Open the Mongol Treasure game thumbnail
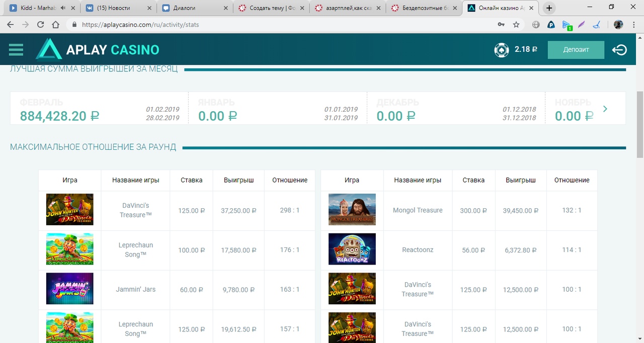Image resolution: width=644 pixels, height=343 pixels. (x=352, y=209)
